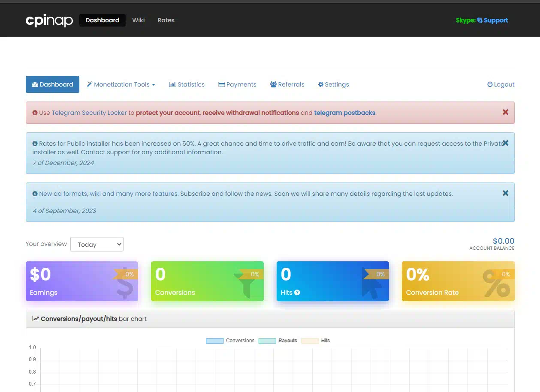Open the Rates page
The image size is (540, 392).
(166, 20)
